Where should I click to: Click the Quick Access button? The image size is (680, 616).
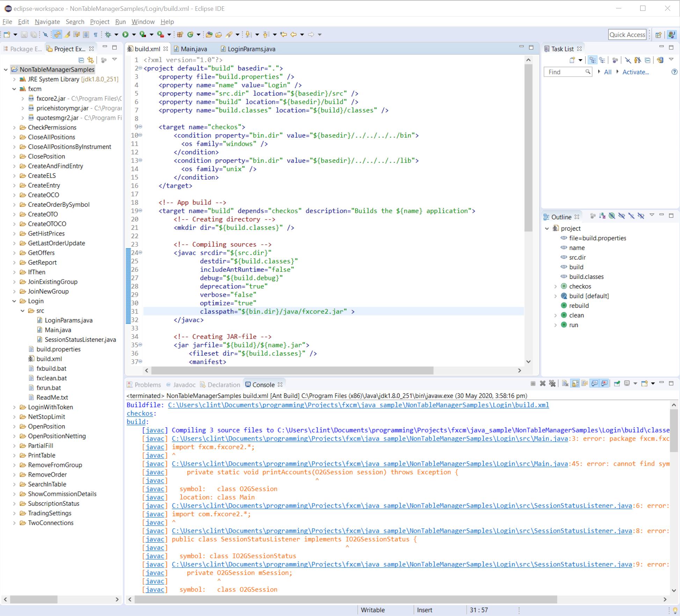pyautogui.click(x=627, y=35)
